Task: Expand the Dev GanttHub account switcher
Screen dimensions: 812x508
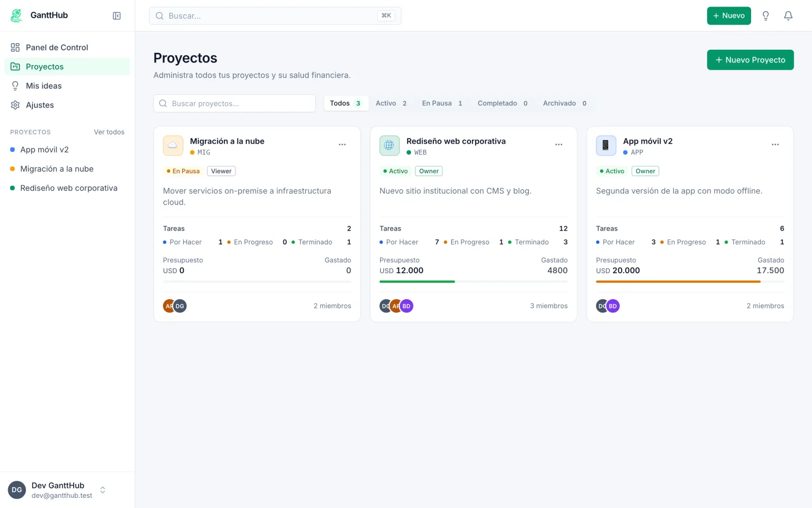Action: pos(103,490)
